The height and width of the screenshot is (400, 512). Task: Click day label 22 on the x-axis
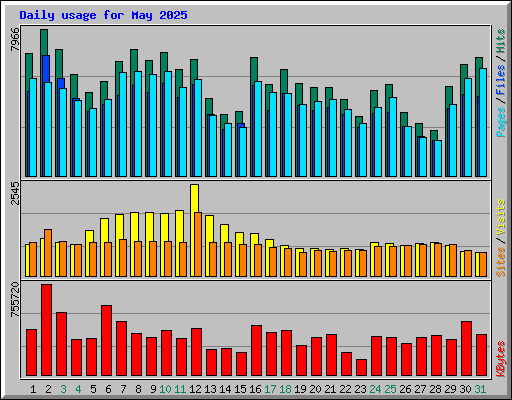(345, 389)
